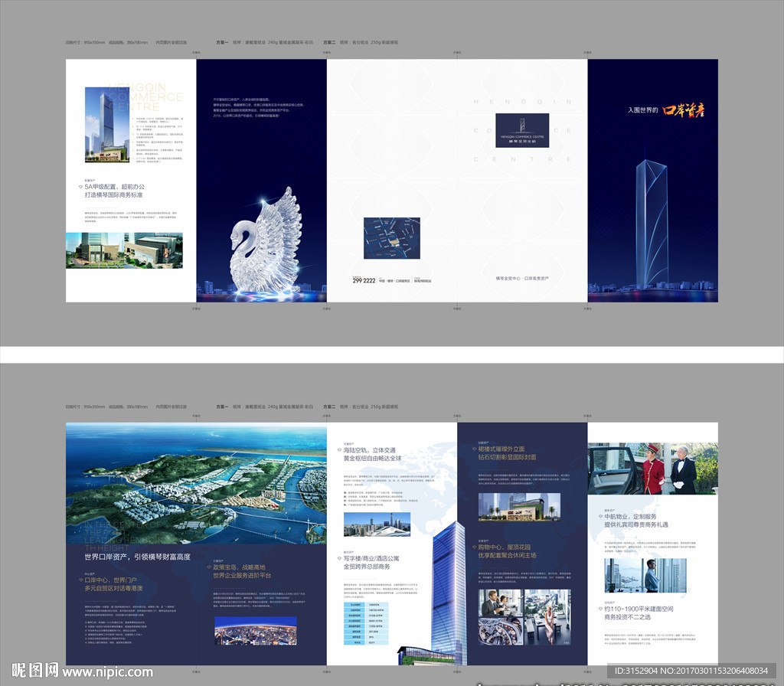784x686 pixels.
Task: Select the skyscraper photo under HENGQIN COMMERCE CENTRE
Action: (107, 125)
